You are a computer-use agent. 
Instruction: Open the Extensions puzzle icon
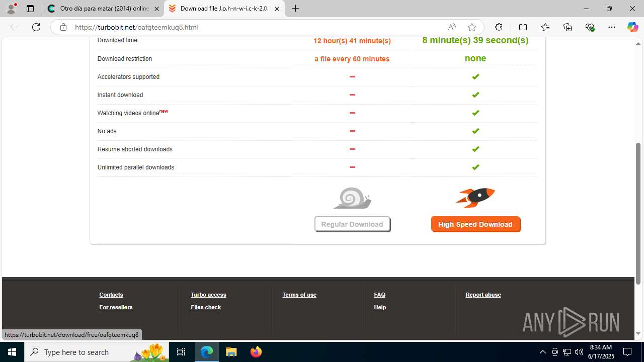click(499, 27)
